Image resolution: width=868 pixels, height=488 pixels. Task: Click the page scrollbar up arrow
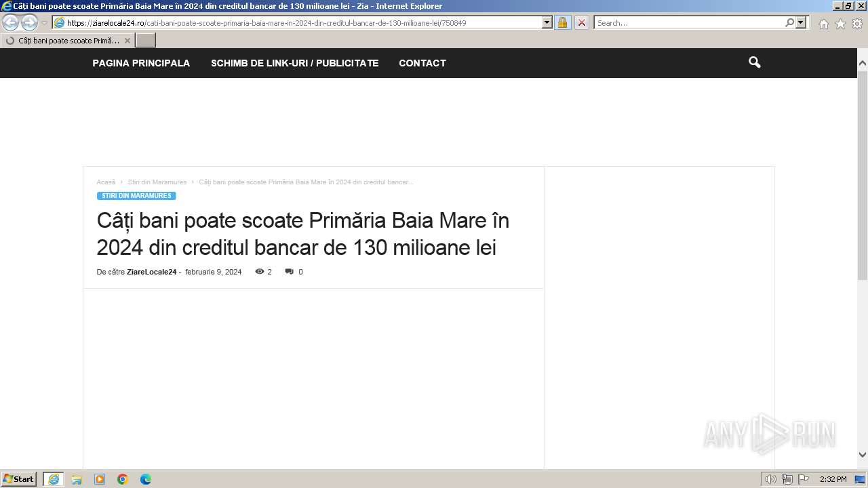click(x=863, y=63)
